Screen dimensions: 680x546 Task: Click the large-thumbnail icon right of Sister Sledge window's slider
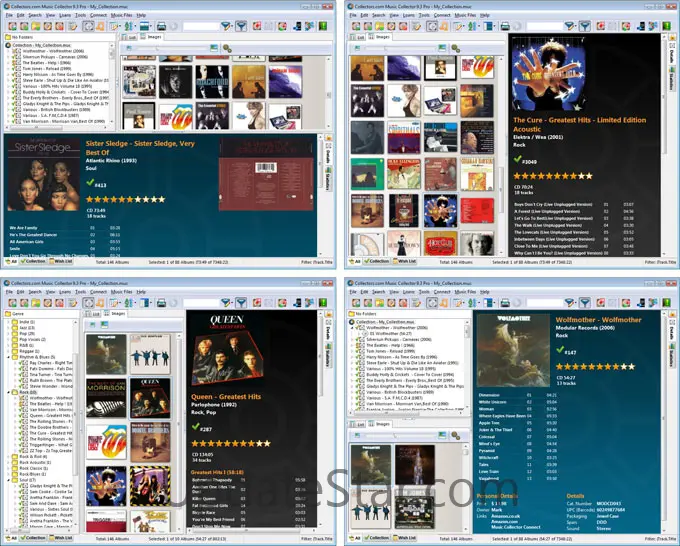coord(213,46)
